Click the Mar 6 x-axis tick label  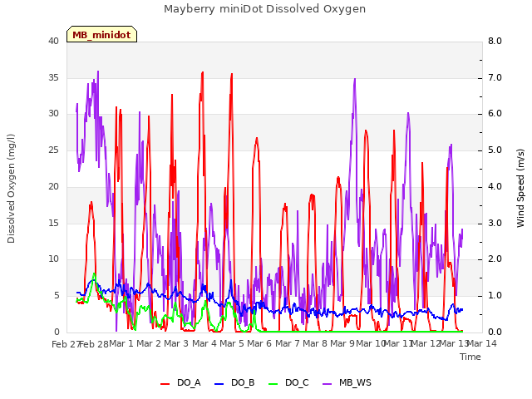[259, 343]
